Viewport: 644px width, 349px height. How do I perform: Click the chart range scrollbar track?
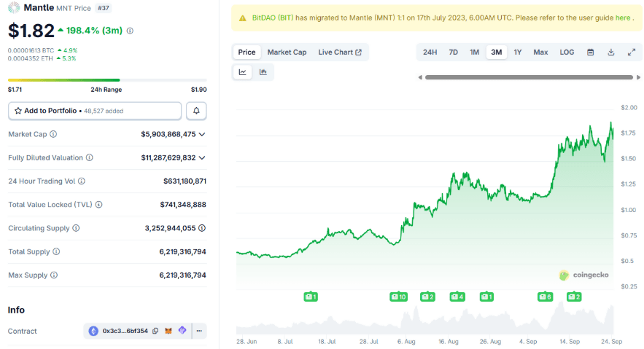pos(529,77)
